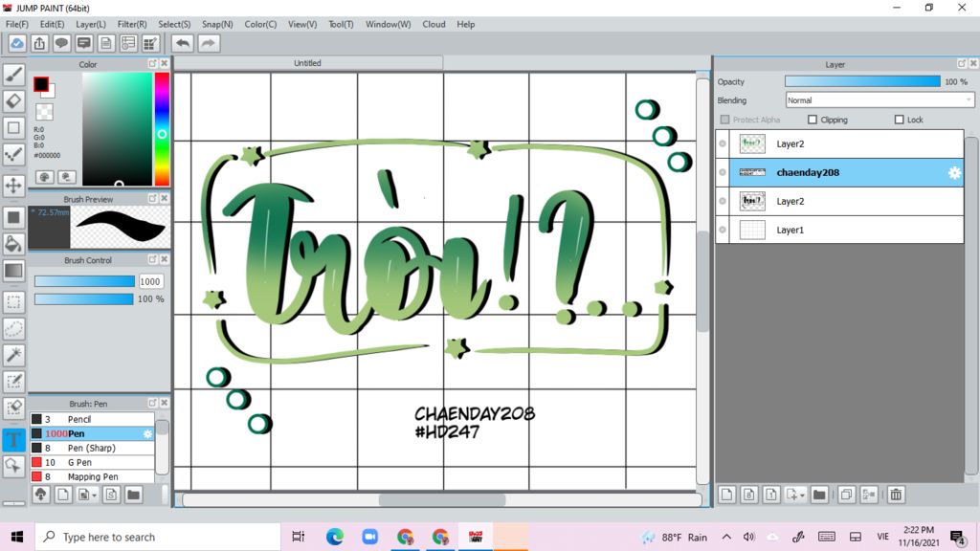Image resolution: width=980 pixels, height=551 pixels.
Task: Click the rainbow hue strip
Action: pos(162,129)
